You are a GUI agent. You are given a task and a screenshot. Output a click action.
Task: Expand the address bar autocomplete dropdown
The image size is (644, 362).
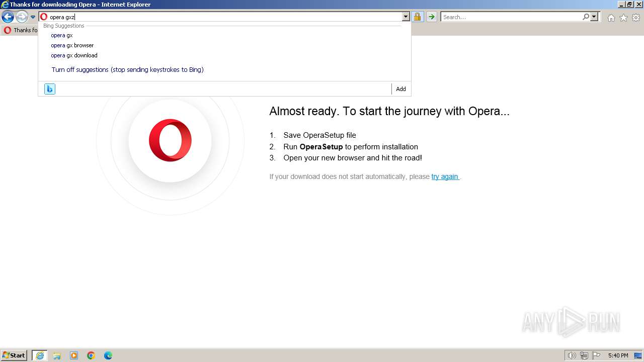(406, 17)
